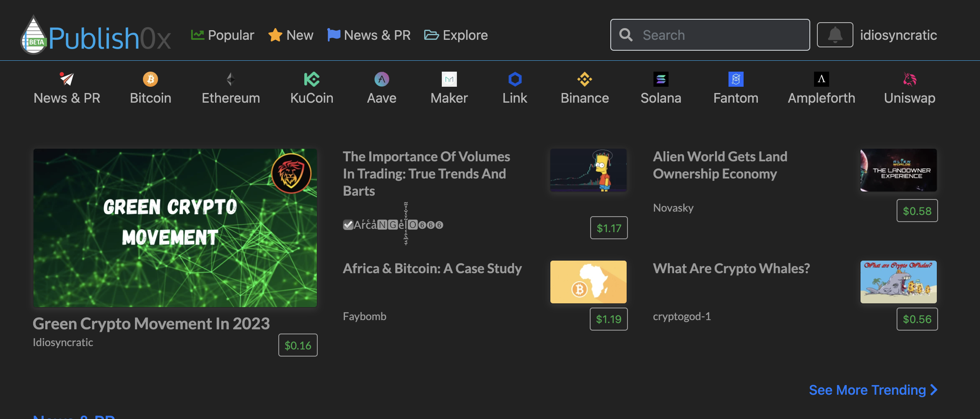This screenshot has width=980, height=419.
Task: Click the $0.58 tip amount button
Action: pyautogui.click(x=917, y=211)
